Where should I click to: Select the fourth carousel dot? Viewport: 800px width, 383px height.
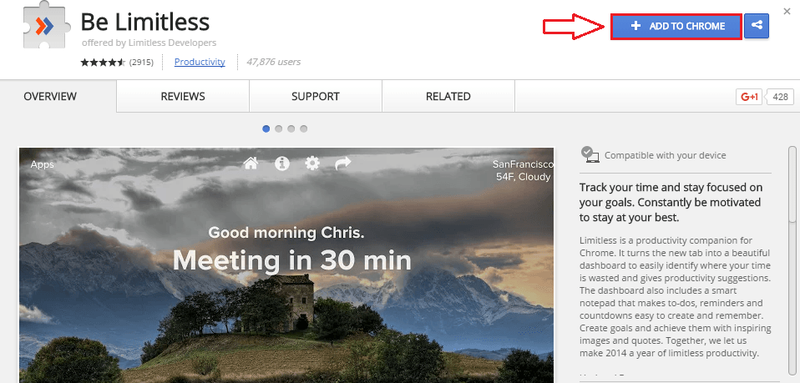304,129
